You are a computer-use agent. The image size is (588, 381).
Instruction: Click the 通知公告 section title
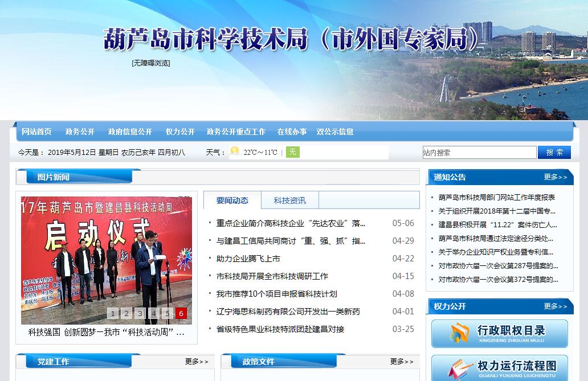(x=450, y=177)
